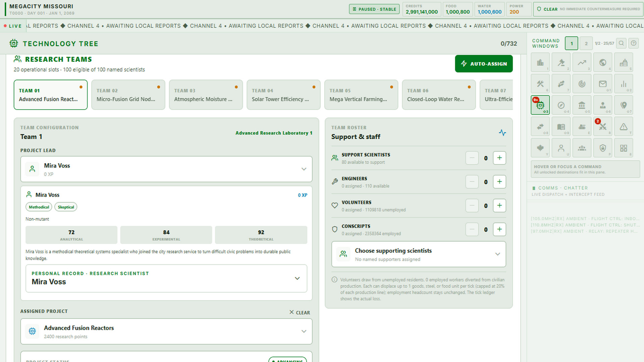Image resolution: width=644 pixels, height=362 pixels.
Task: Select the Team 04 Solar Tower Efficiency tab
Action: pyautogui.click(x=283, y=95)
